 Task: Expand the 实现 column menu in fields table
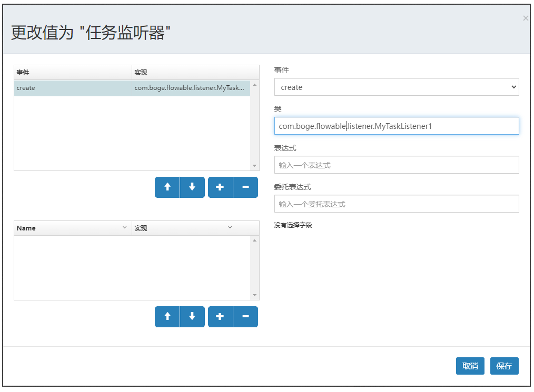pyautogui.click(x=230, y=227)
